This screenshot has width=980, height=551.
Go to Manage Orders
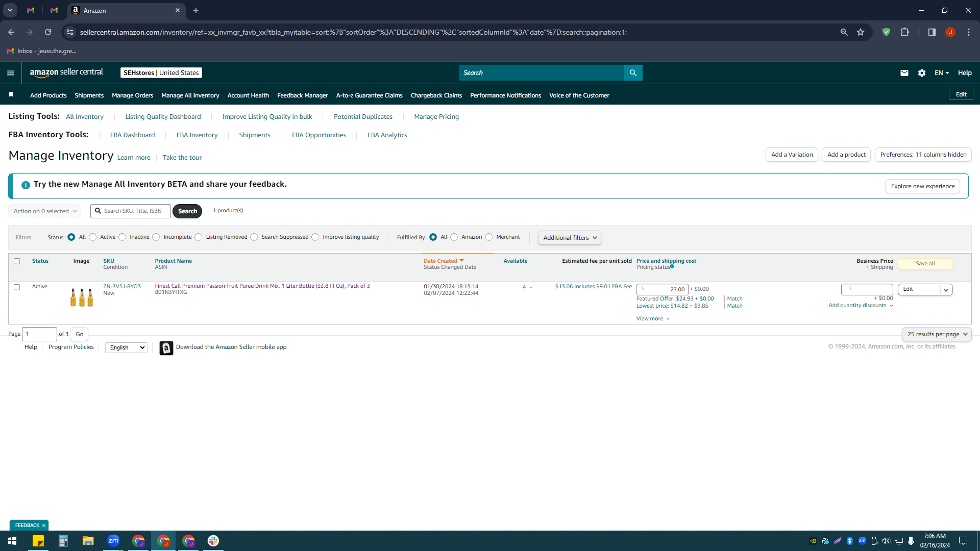[x=133, y=95]
